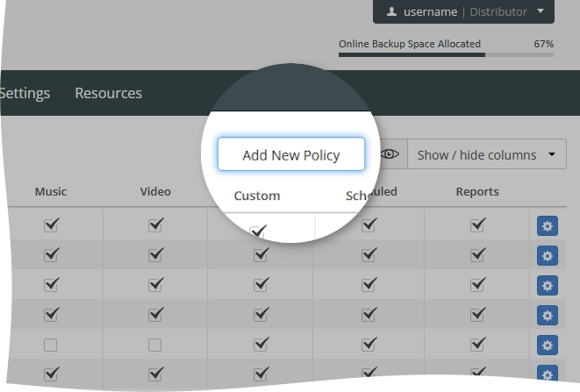Click the Add New Policy button

pos(291,154)
